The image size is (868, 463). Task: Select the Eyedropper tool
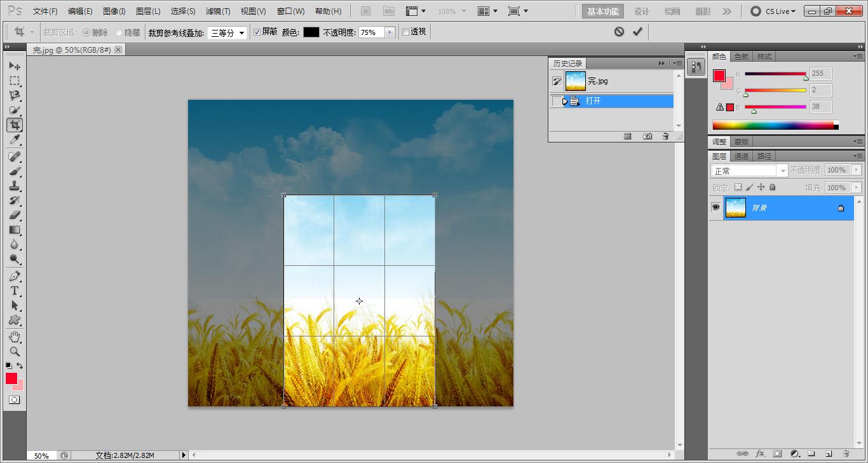[x=15, y=140]
